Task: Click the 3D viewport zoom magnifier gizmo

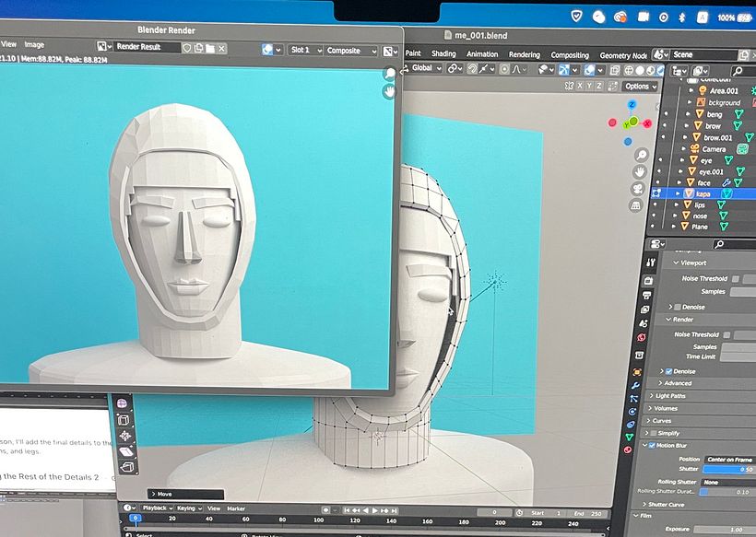Action: [642, 155]
